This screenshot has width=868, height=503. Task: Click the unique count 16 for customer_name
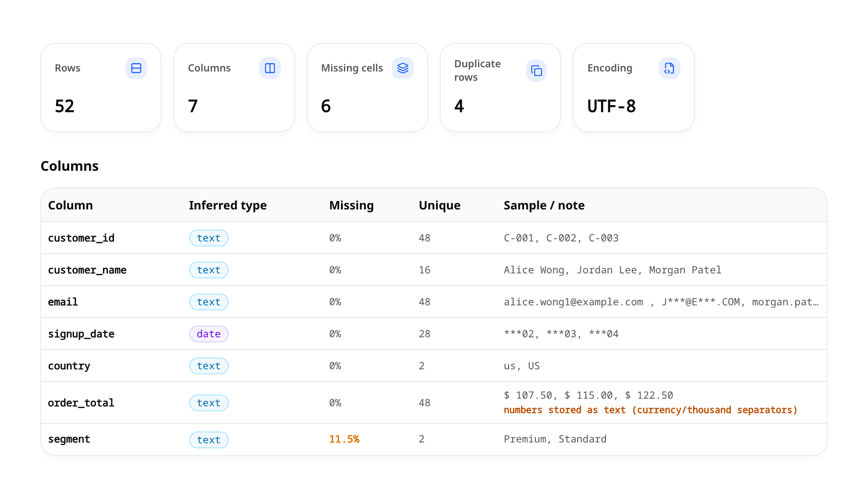click(x=425, y=270)
